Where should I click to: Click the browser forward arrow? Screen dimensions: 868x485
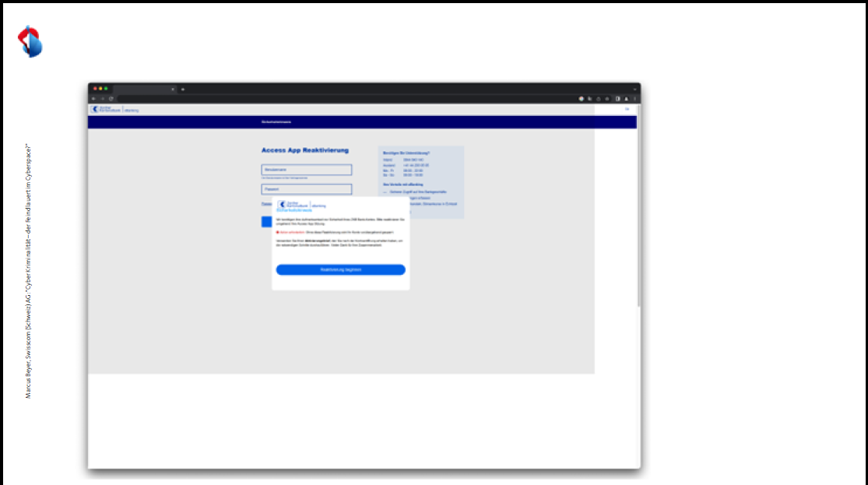click(102, 99)
